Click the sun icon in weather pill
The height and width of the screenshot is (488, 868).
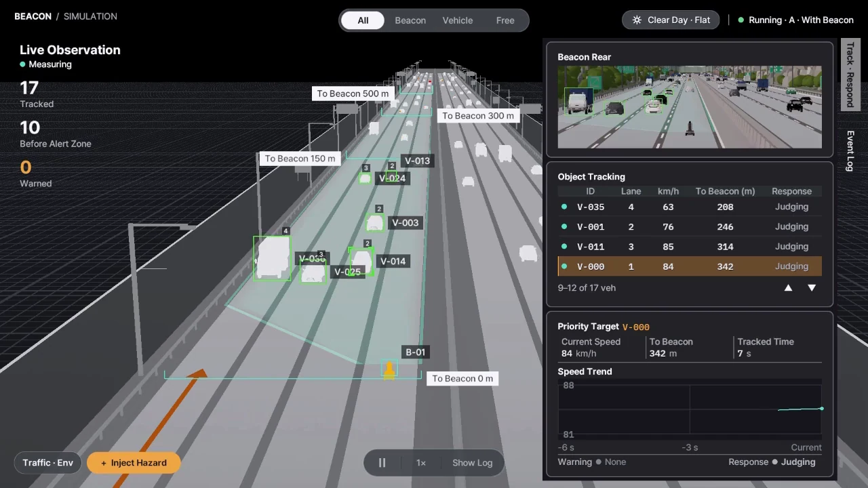point(637,20)
